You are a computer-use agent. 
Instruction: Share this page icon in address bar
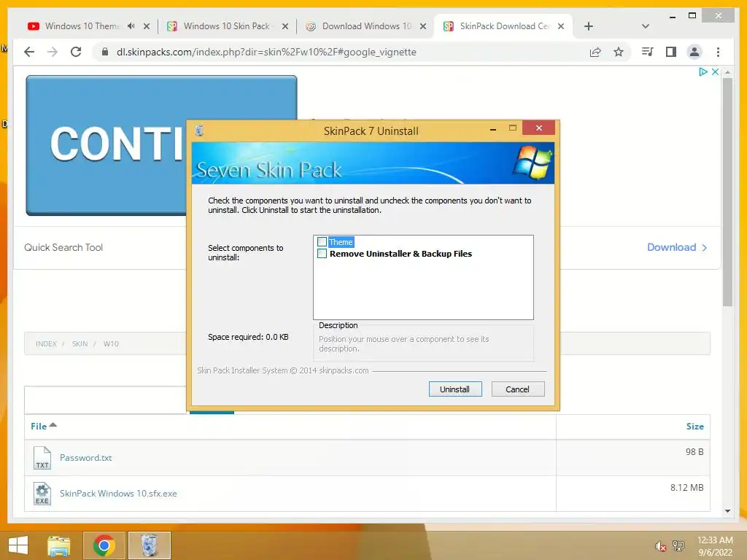click(x=595, y=52)
